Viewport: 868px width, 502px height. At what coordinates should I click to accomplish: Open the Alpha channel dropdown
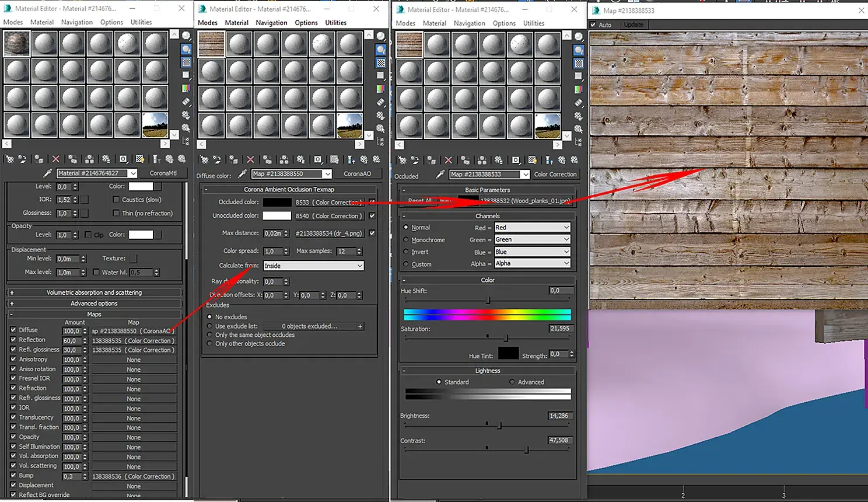point(533,263)
